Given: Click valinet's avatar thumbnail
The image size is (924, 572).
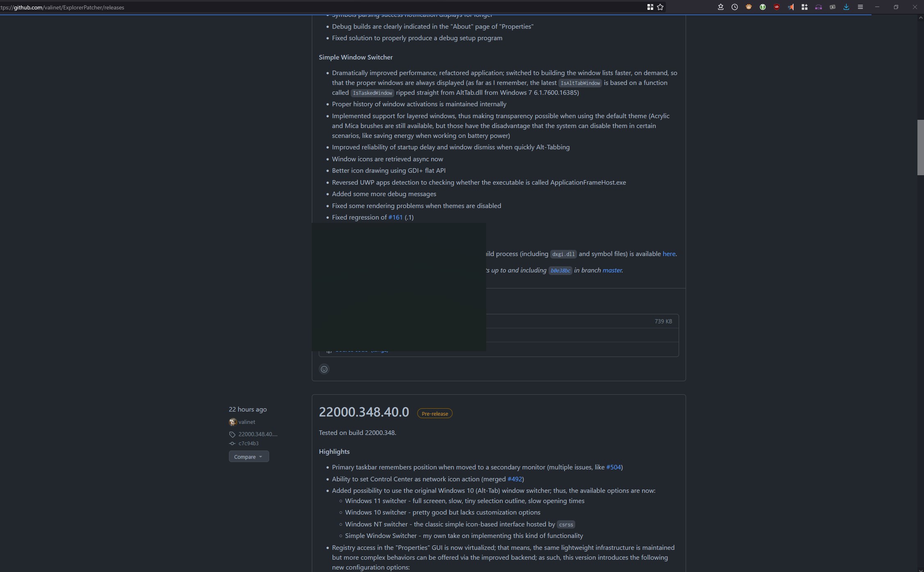Looking at the screenshot, I should click(x=233, y=422).
